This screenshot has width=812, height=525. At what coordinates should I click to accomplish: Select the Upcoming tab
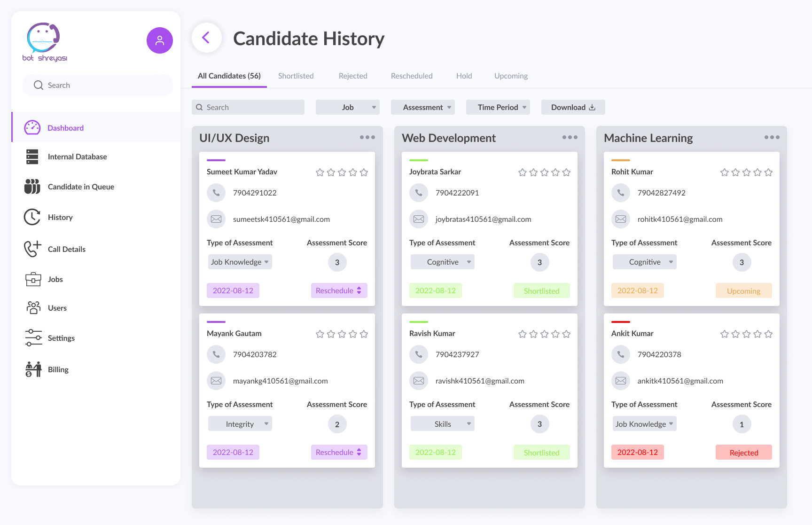pos(511,76)
